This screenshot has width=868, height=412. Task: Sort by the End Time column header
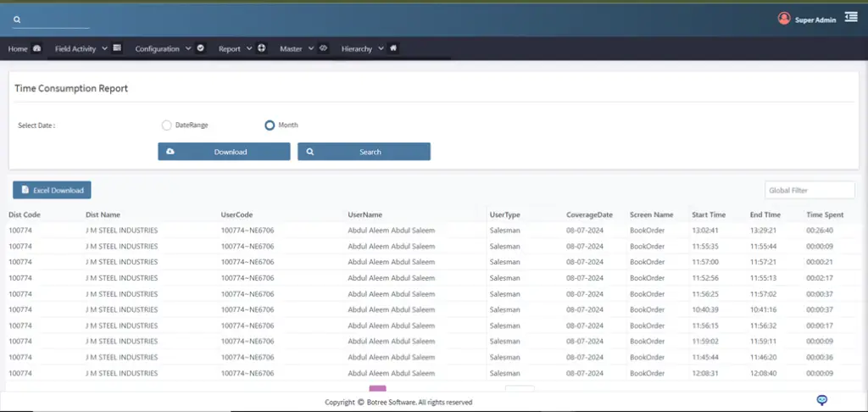pos(765,214)
